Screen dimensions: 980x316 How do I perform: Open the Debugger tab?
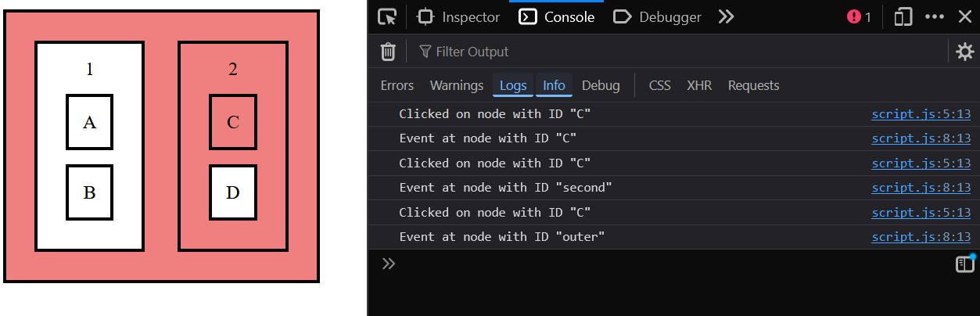click(657, 17)
